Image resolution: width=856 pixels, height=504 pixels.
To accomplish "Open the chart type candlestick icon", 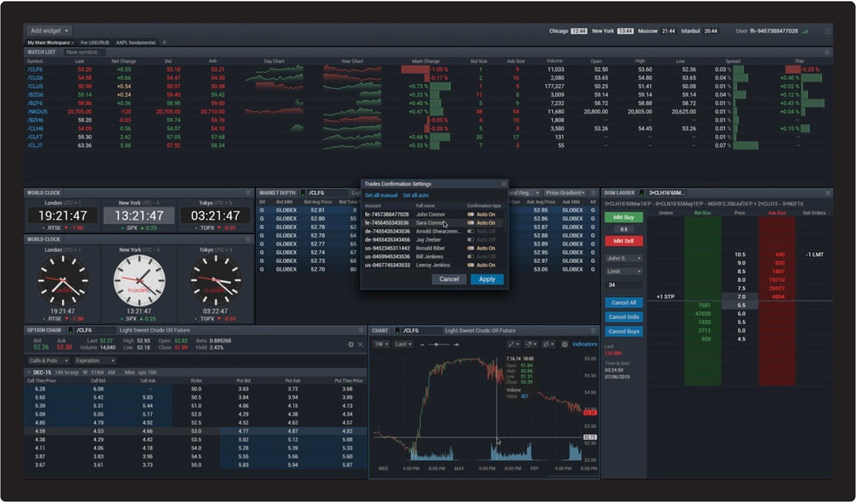I will pyautogui.click(x=548, y=345).
